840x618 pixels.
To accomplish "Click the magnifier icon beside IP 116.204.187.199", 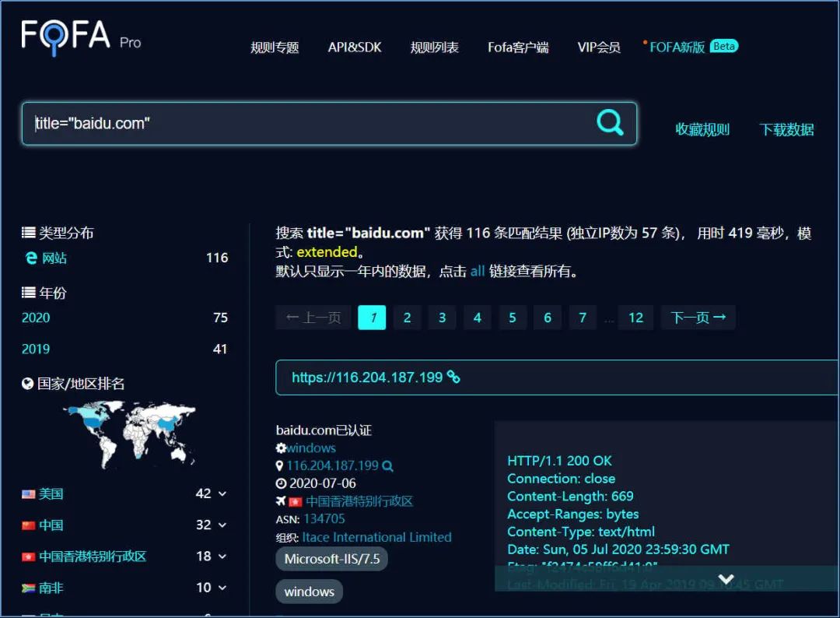I will [388, 466].
